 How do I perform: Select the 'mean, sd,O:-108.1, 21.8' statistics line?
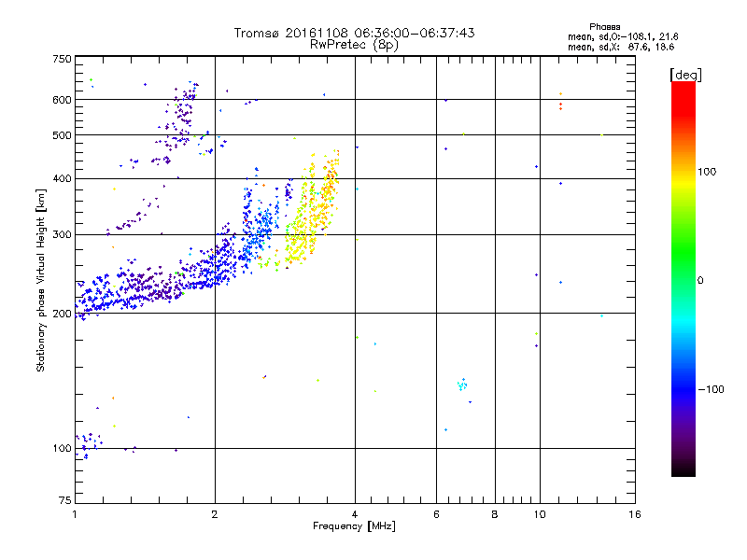[x=623, y=36]
